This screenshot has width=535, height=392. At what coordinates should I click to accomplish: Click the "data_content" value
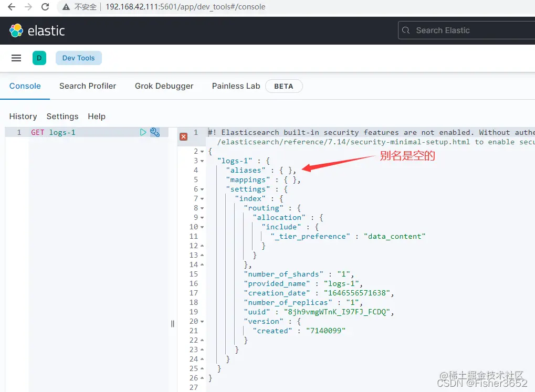click(395, 237)
